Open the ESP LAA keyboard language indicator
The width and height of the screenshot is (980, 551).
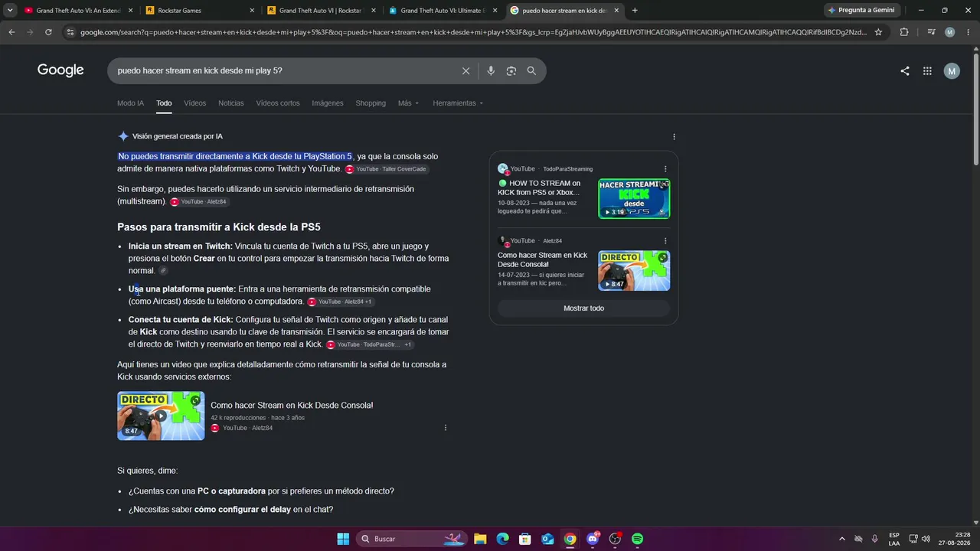(x=894, y=539)
